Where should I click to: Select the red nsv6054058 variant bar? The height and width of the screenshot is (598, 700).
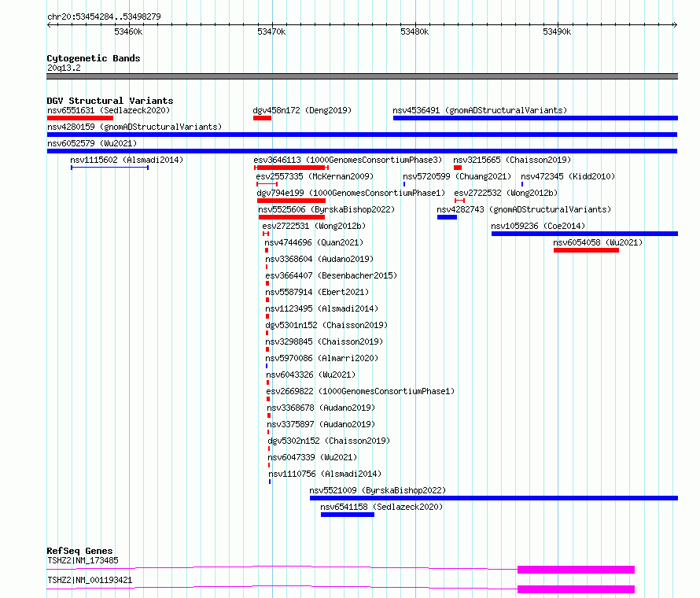586,250
